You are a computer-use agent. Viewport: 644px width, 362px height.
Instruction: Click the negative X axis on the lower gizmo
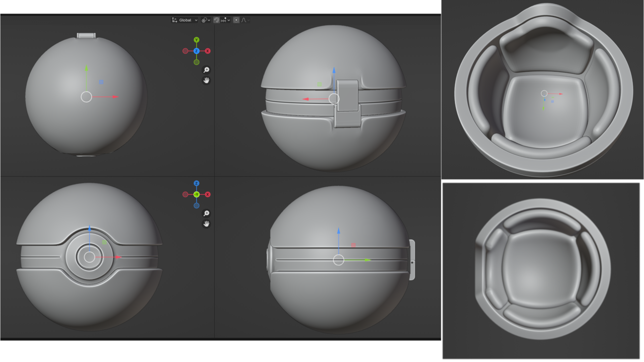185,195
